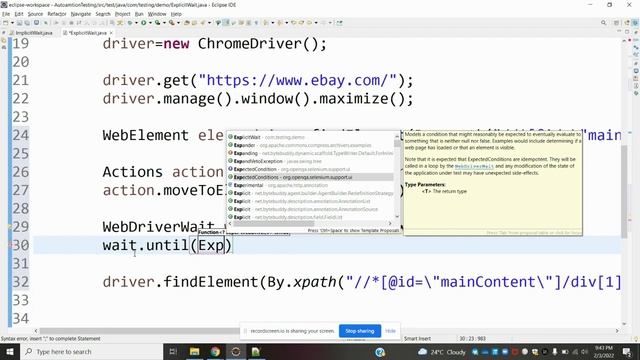Open the Windows Start menu
This screenshot has height=360, width=640.
9,351
